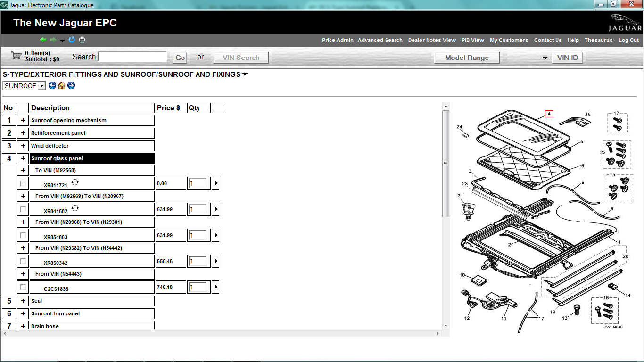Open the Thesaurus menu item
Screen dimensions: 644x362
coord(598,40)
